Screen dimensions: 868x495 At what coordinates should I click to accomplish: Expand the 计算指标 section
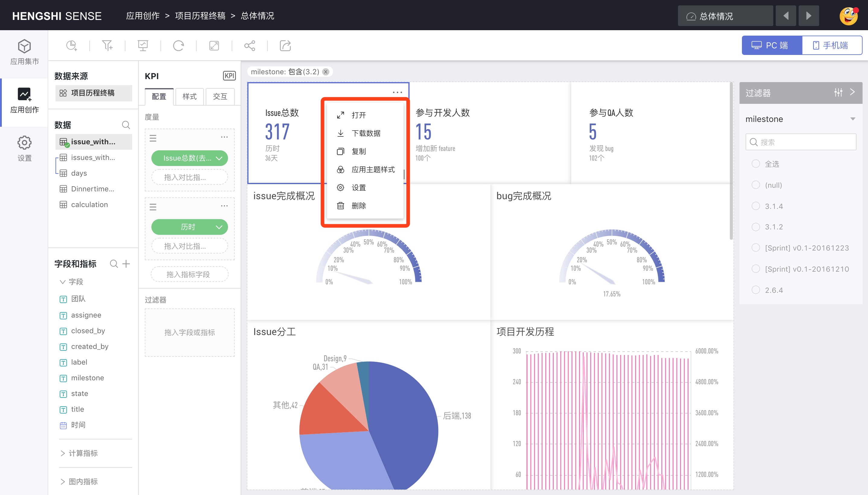(x=62, y=453)
